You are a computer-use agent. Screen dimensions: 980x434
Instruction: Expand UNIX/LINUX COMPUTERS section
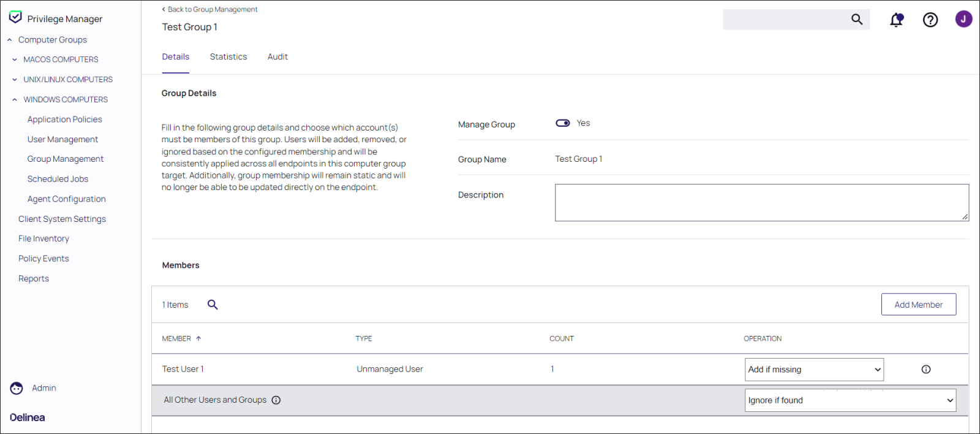pyautogui.click(x=15, y=80)
